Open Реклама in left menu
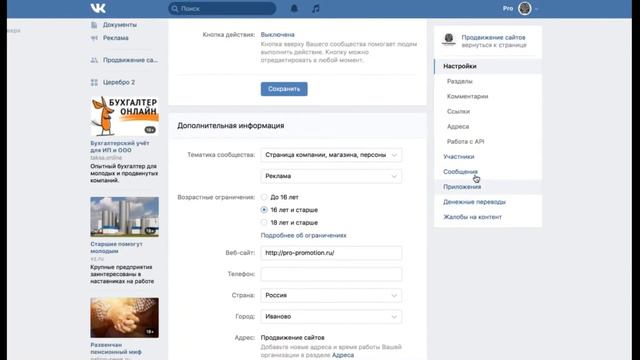 (116, 38)
